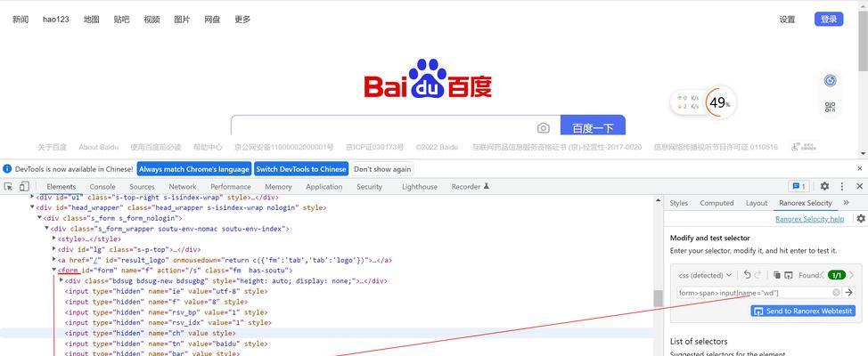The width and height of the screenshot is (868, 356).
Task: Open Ranorex Selocity settings gear
Action: point(861,219)
